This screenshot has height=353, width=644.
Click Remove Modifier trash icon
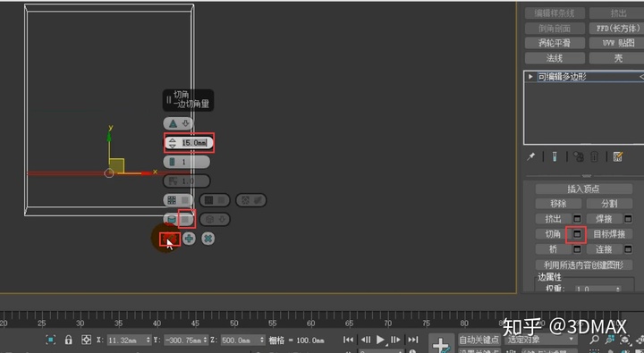[594, 156]
